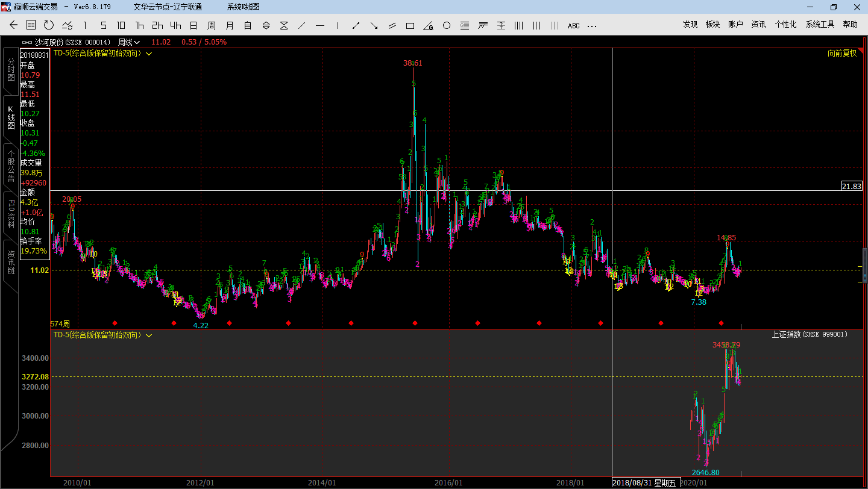Select the ABC text annotation tool
Viewport: 868px width, 489px height.
[x=573, y=25]
